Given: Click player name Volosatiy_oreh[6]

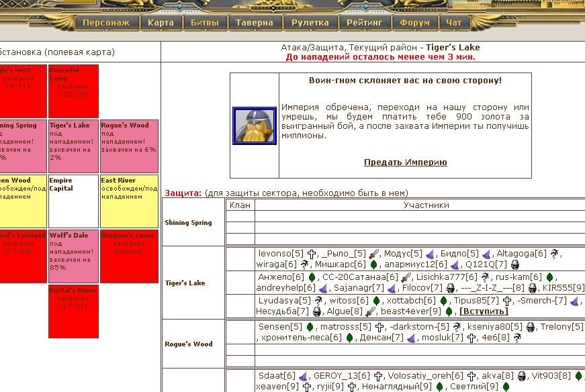Looking at the screenshot, I should [425, 376].
